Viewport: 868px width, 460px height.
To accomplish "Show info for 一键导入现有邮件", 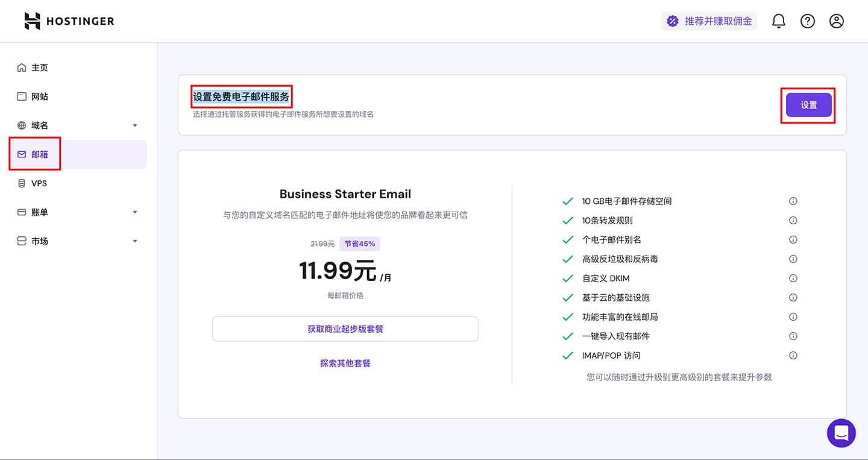I will [793, 336].
